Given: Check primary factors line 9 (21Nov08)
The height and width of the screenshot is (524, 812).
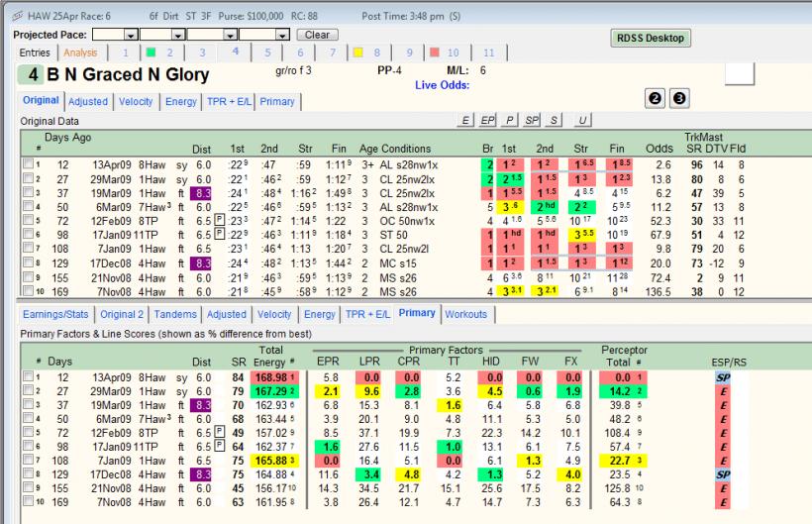Looking at the screenshot, I should (x=28, y=487).
